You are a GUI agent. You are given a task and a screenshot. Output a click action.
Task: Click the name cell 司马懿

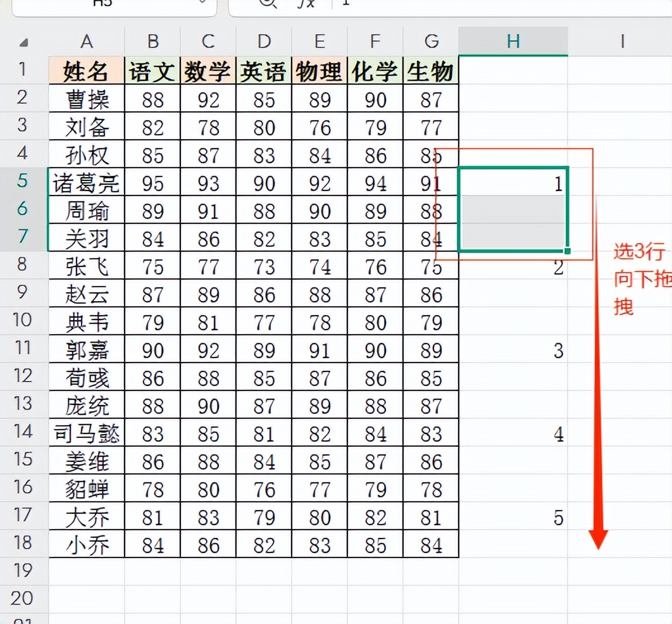pyautogui.click(x=87, y=433)
